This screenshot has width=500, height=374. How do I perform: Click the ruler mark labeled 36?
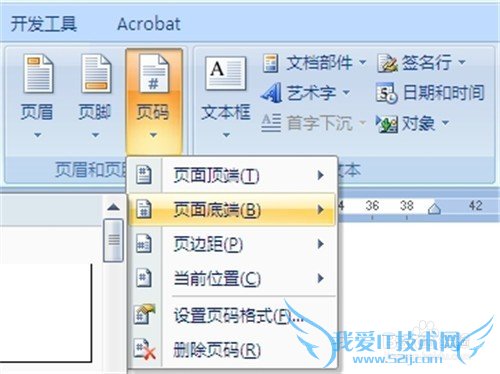pyautogui.click(x=372, y=206)
